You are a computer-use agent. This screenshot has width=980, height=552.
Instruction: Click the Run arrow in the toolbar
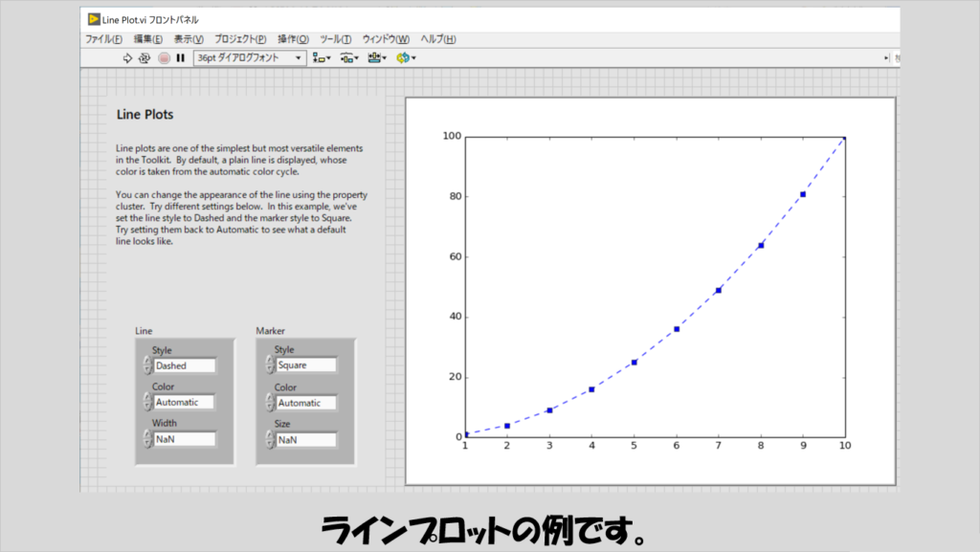tap(128, 58)
